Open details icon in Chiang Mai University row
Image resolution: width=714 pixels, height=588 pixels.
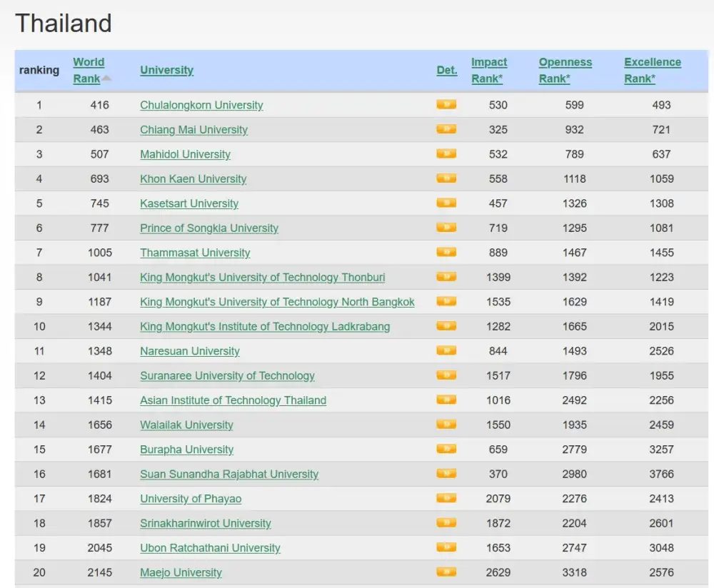446,129
